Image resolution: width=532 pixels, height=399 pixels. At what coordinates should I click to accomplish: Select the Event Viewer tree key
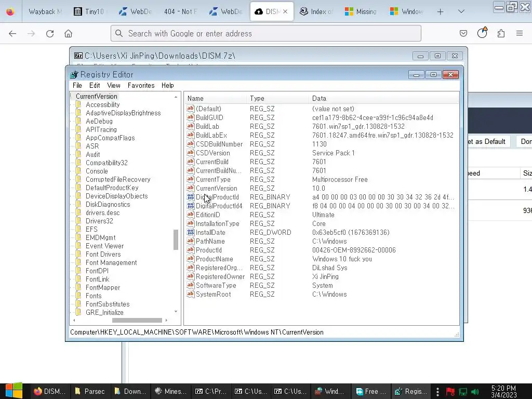pyautogui.click(x=104, y=246)
